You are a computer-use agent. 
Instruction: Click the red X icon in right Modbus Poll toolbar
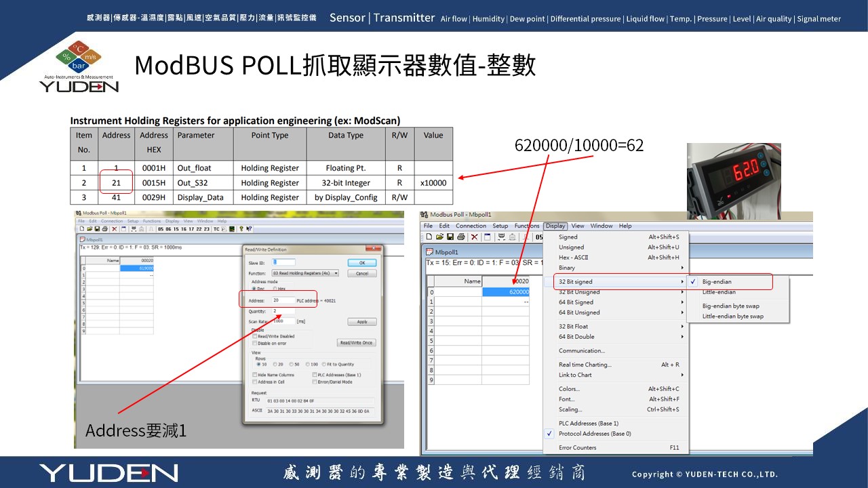coord(475,237)
